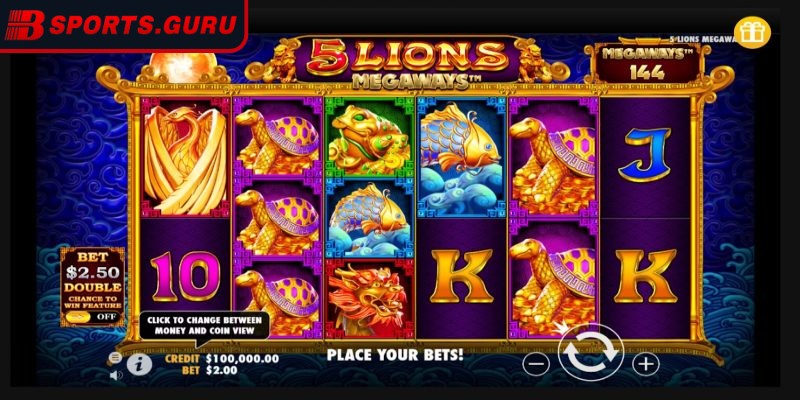Click the red dragon symbol
Image resolution: width=800 pixels, height=400 pixels.
tap(370, 298)
